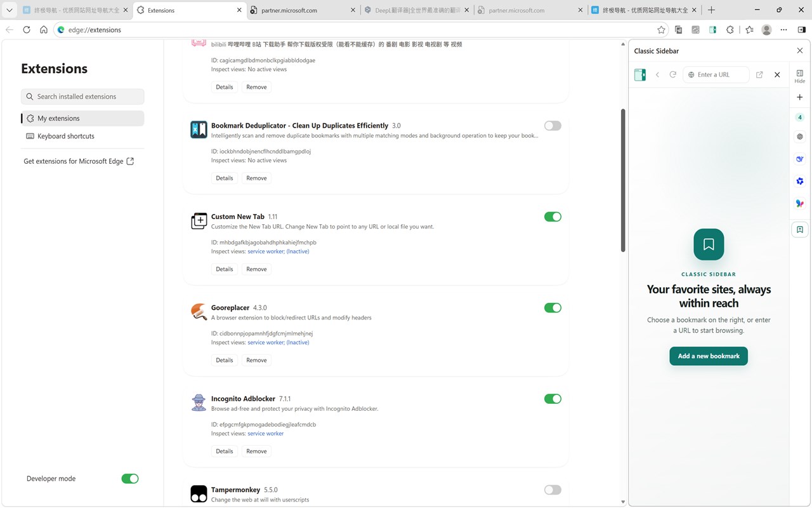This screenshot has width=812, height=508.
Task: Close the Classic Sidebar panel
Action: coord(799,51)
